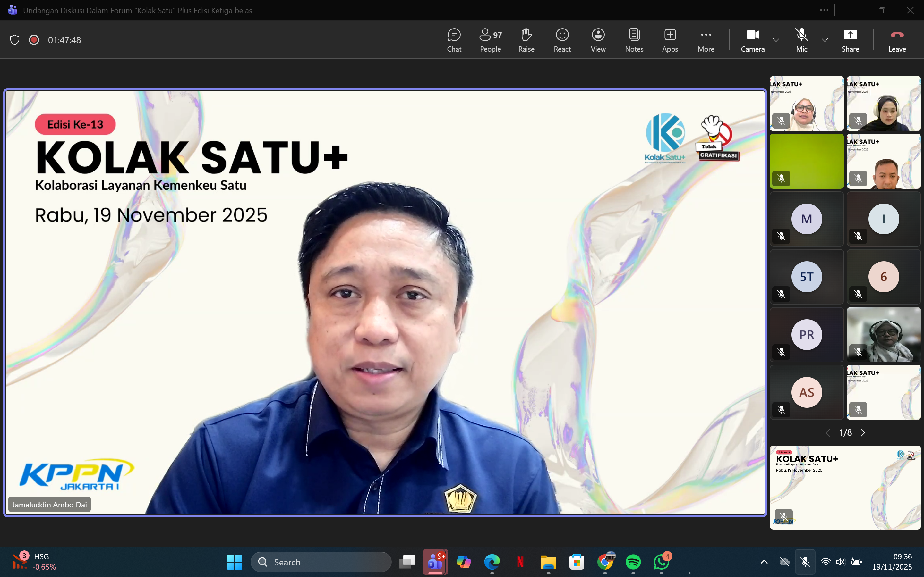This screenshot has height=577, width=924.
Task: Open the React emoji menu
Action: 562,40
